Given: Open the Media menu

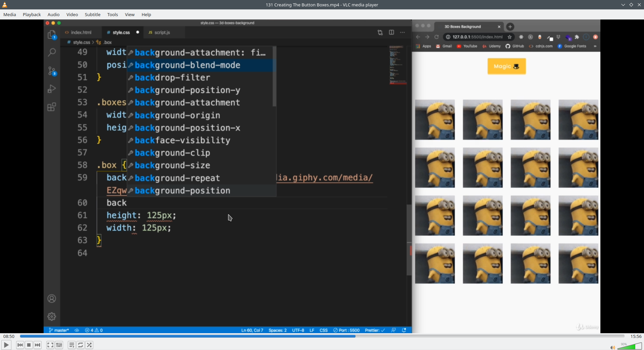Looking at the screenshot, I should (10, 14).
